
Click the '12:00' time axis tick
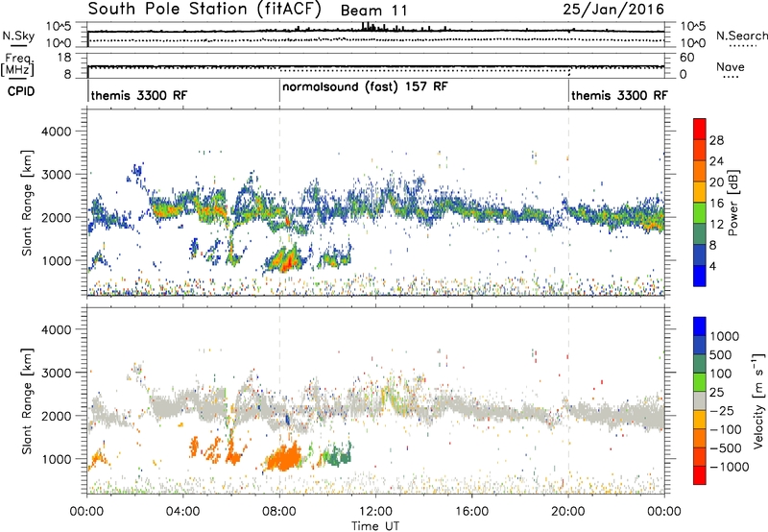375,511
